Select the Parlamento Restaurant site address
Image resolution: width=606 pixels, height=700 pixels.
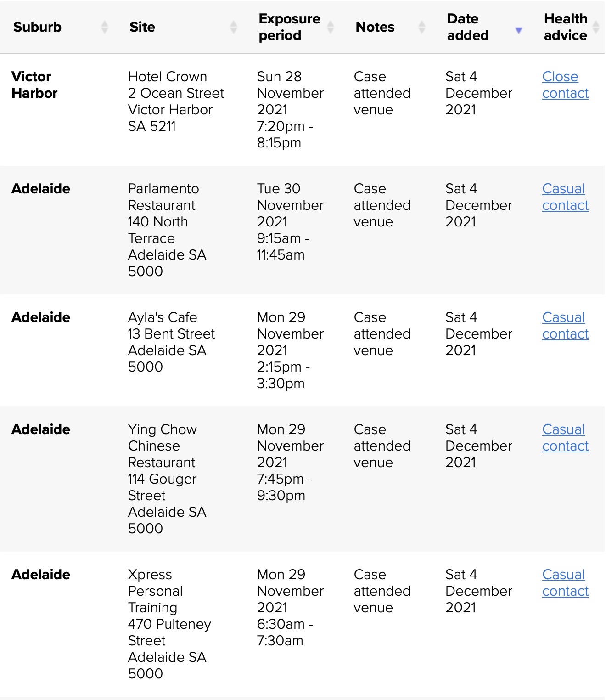tap(167, 230)
